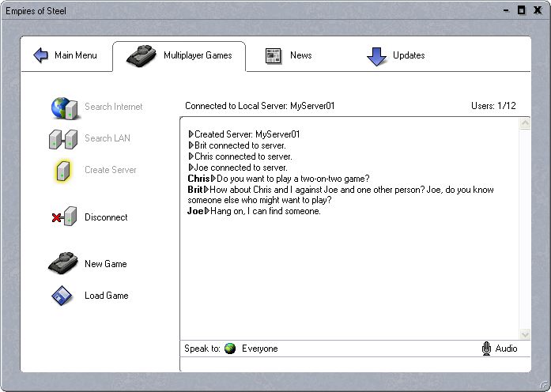Switch to the News tab
The image size is (551, 392).
[x=289, y=55]
